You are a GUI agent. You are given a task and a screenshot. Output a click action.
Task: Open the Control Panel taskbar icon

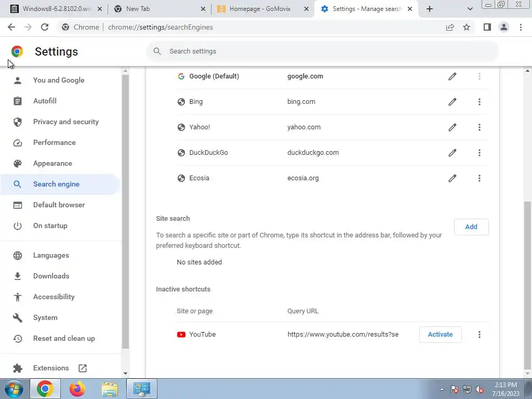[142, 389]
